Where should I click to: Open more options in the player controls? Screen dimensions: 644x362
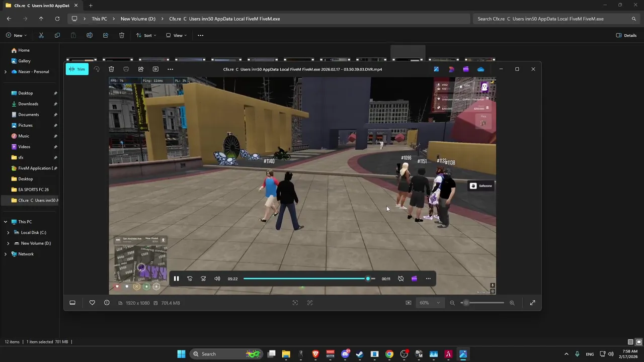(x=428, y=279)
